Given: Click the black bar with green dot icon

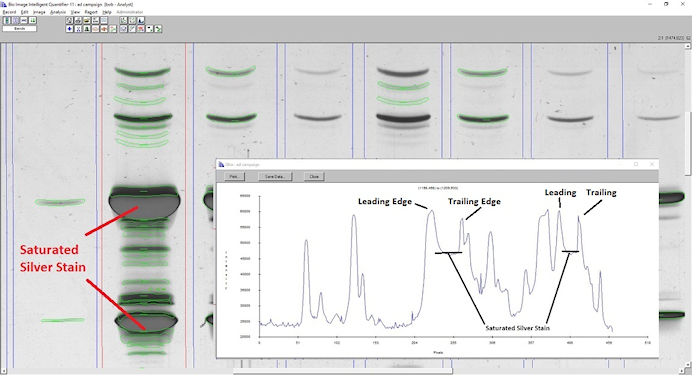Looking at the screenshot, I should pyautogui.click(x=150, y=29).
